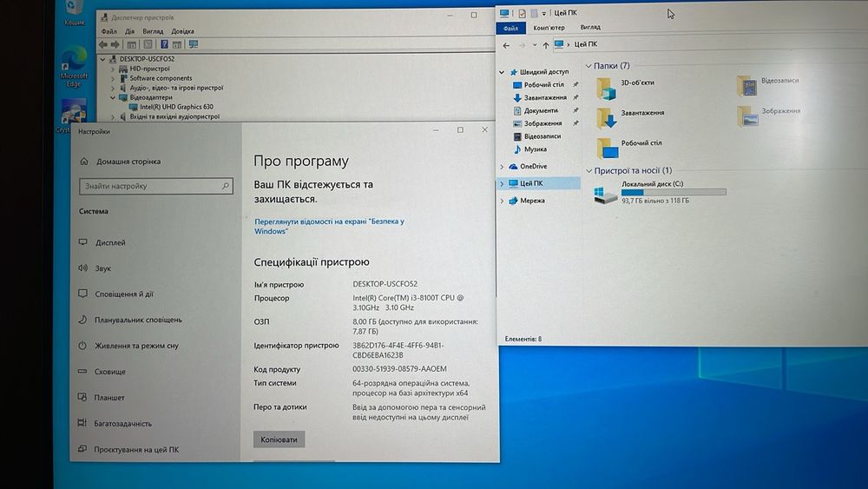Open the Довідка menu in Device Manager

tap(182, 31)
